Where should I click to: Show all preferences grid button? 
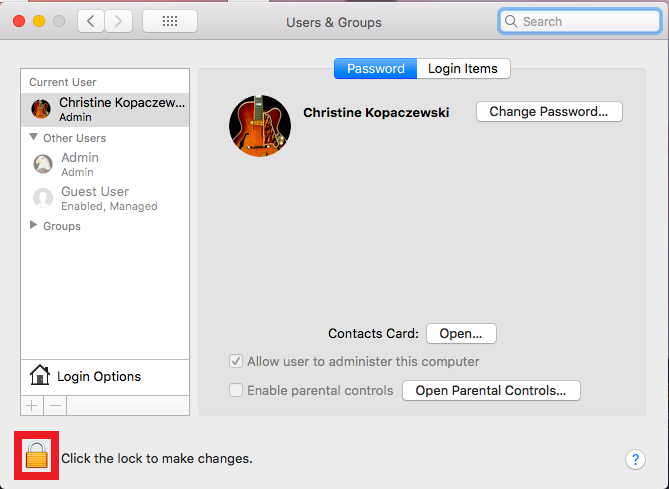click(170, 21)
